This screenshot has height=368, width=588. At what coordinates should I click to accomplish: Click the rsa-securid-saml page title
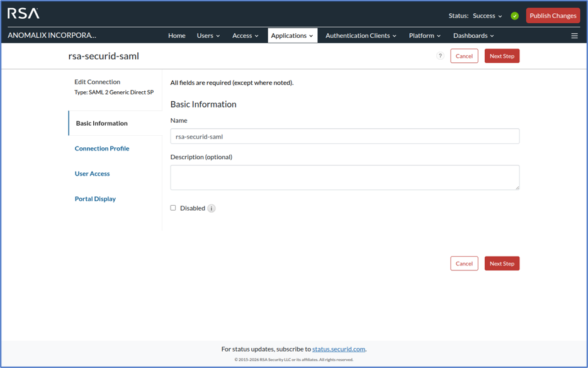coord(103,56)
